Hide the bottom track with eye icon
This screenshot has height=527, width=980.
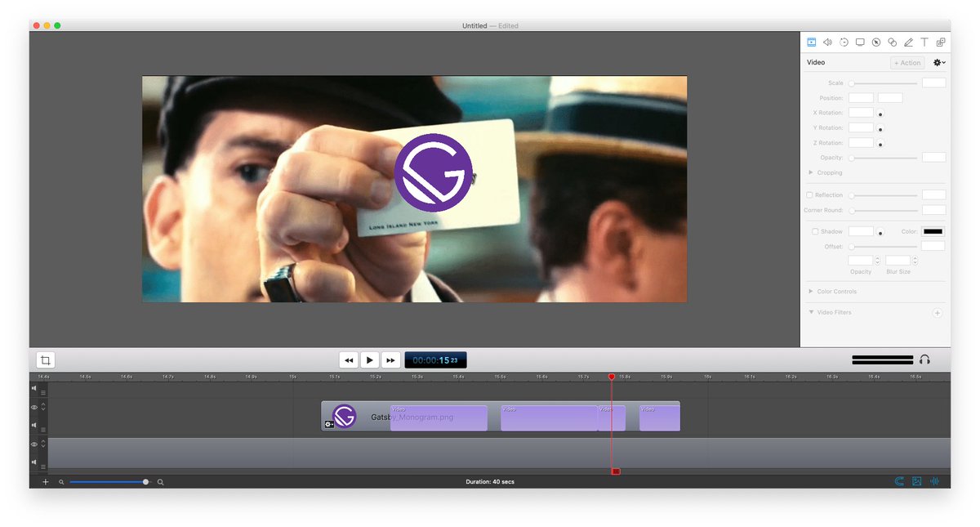click(34, 444)
